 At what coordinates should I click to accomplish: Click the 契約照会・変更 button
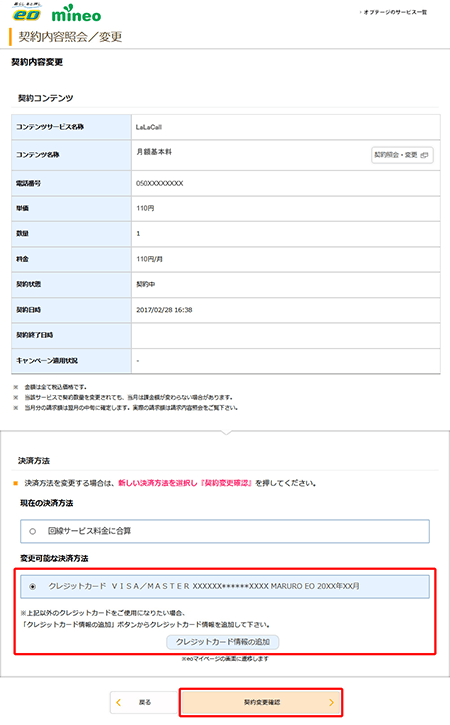402,155
